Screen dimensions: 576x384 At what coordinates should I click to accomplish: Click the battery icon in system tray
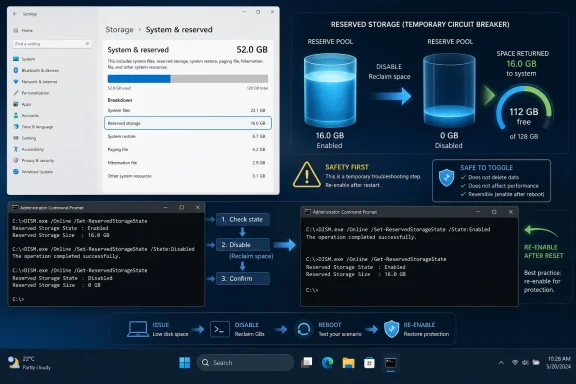pyautogui.click(x=536, y=363)
